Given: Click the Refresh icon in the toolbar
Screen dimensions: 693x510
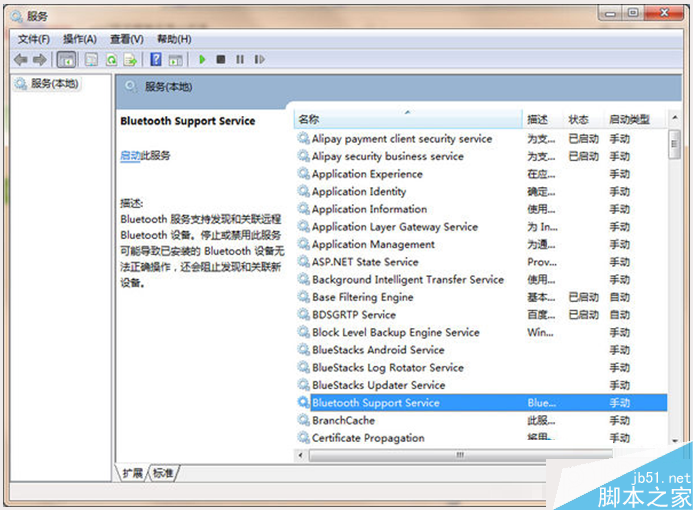Looking at the screenshot, I should 112,60.
